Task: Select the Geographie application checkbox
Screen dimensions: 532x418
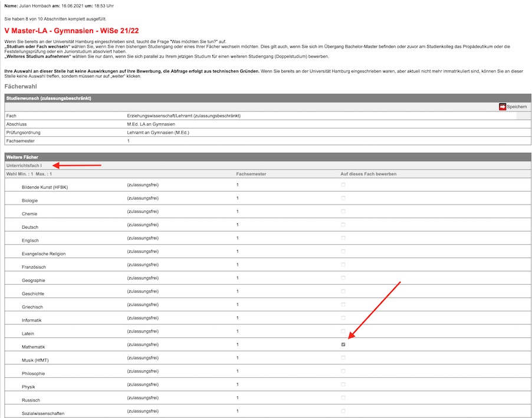Action: (343, 278)
